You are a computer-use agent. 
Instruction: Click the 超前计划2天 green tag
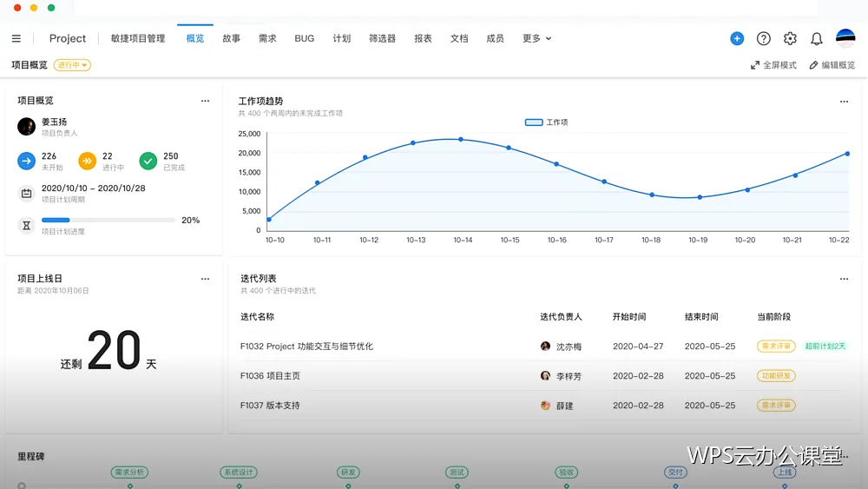coord(825,346)
